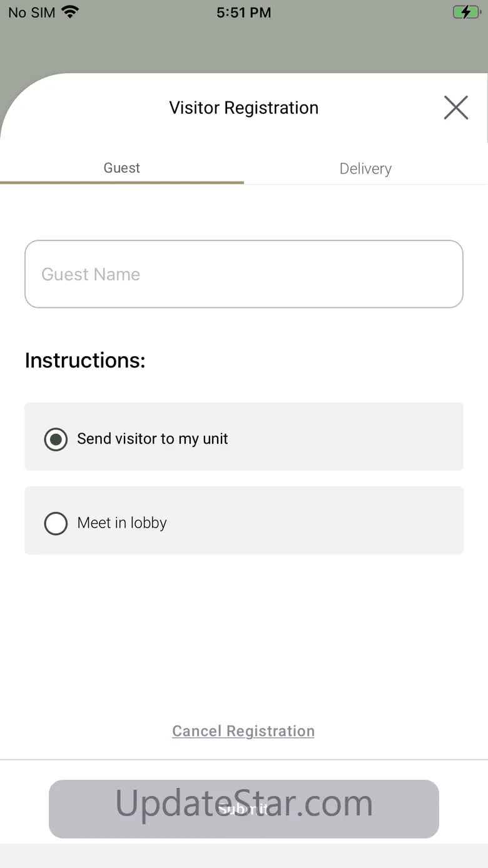The image size is (488, 868).
Task: Click the Cancel Registration link
Action: [x=243, y=731]
